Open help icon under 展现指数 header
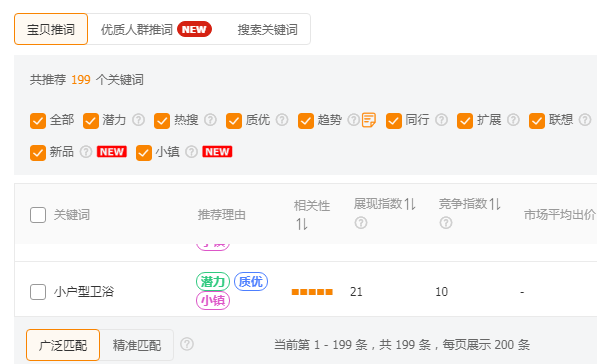This screenshot has height=364, width=597. [361, 223]
